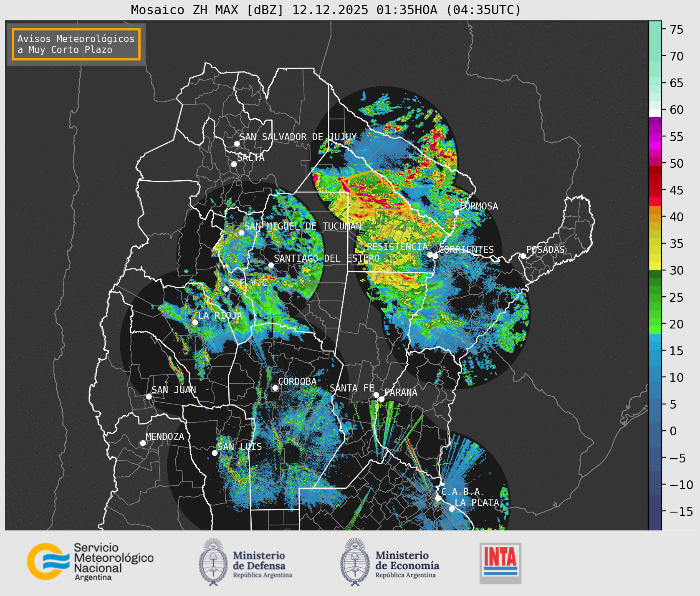Click the 75 label on the color scale
700x596 pixels.
coord(676,30)
